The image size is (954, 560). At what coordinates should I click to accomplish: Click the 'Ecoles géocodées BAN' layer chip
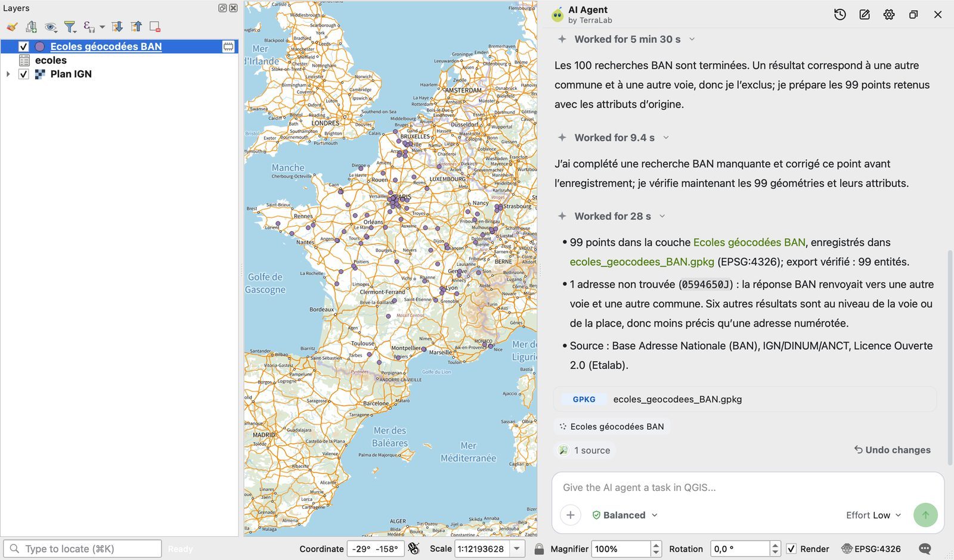click(611, 427)
